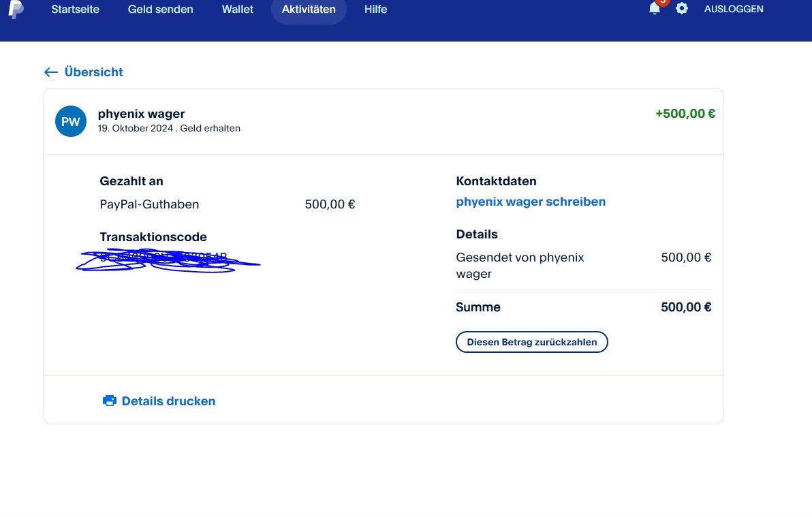Click AUSLOGGEN to log out
This screenshot has width=812, height=517.
[x=734, y=9]
